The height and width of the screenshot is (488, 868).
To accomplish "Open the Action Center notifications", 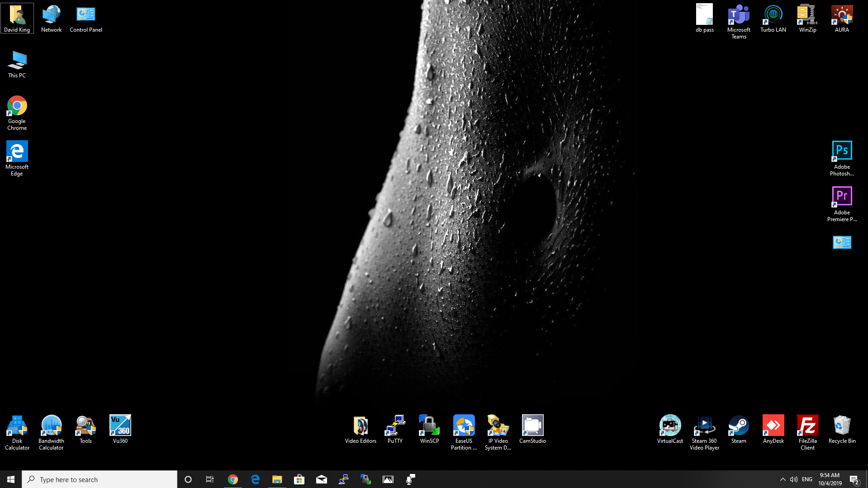I will (x=854, y=479).
